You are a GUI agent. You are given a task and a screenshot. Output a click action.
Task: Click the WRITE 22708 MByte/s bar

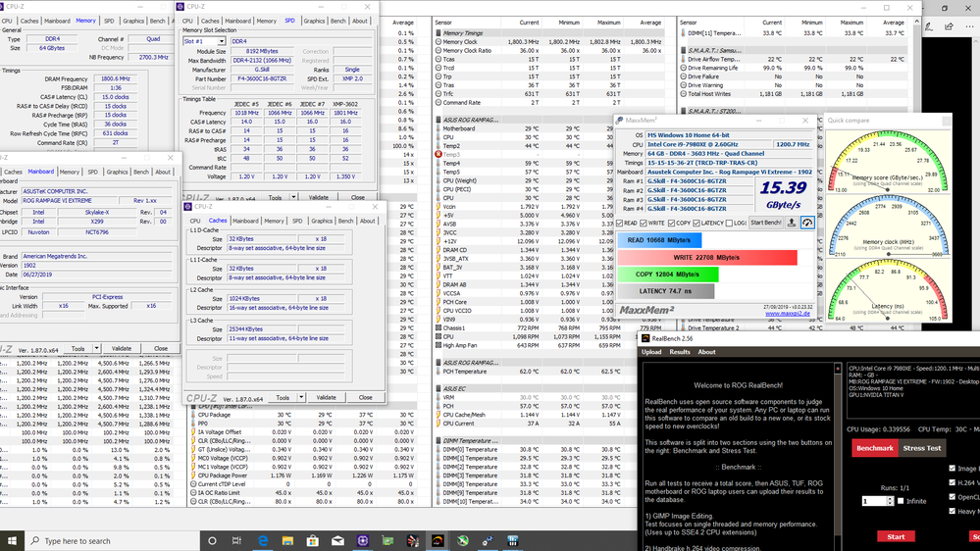tap(707, 258)
